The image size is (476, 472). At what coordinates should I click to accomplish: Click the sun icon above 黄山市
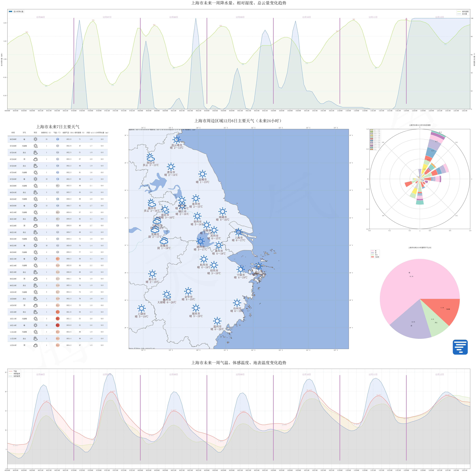tap(152, 274)
